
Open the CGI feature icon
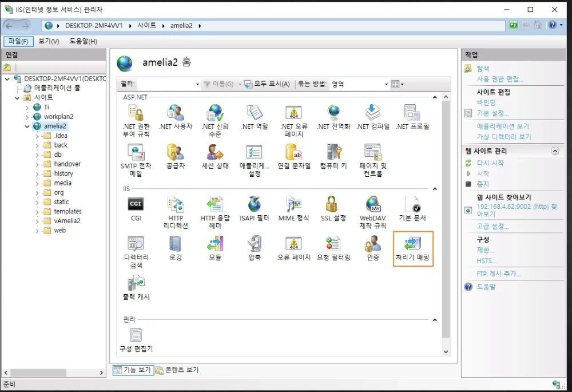136,209
